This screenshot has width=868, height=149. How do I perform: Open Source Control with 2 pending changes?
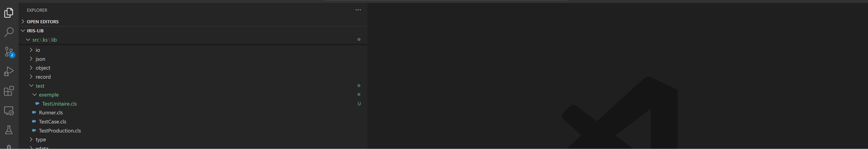[x=9, y=52]
